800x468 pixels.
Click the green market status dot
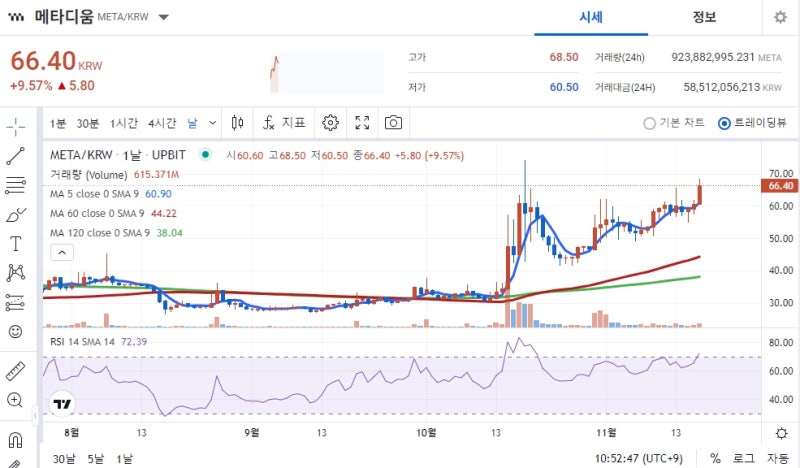click(205, 154)
